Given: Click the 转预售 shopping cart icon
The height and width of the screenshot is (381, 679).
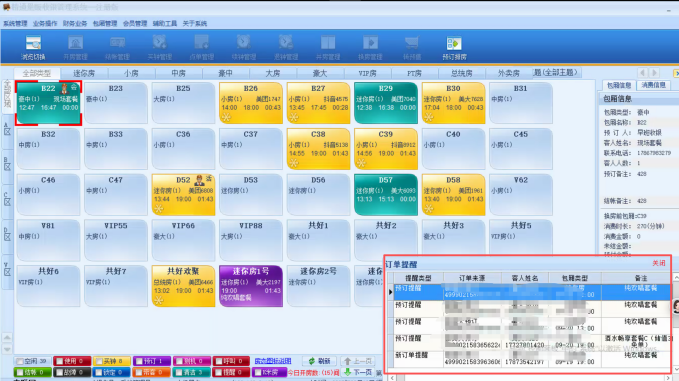Looking at the screenshot, I should tap(412, 48).
